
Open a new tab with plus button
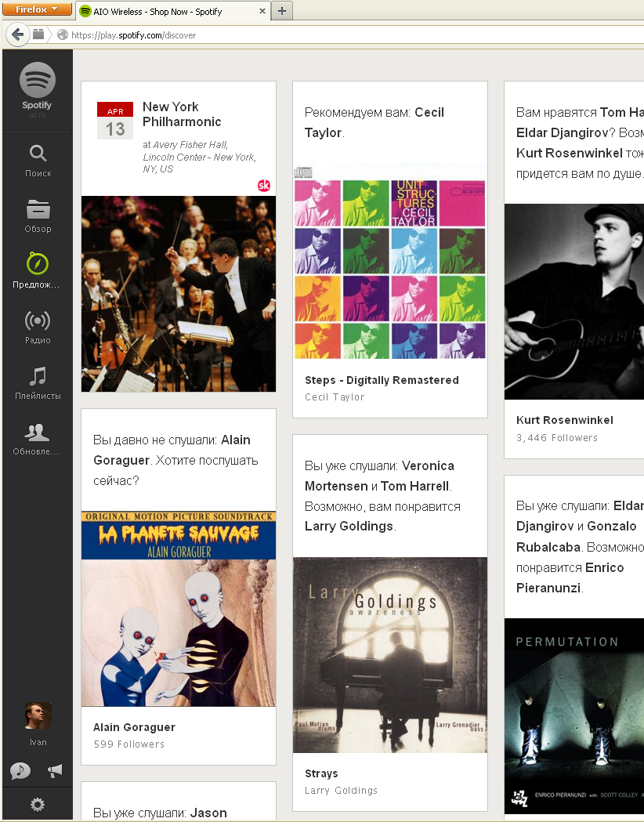coord(282,11)
